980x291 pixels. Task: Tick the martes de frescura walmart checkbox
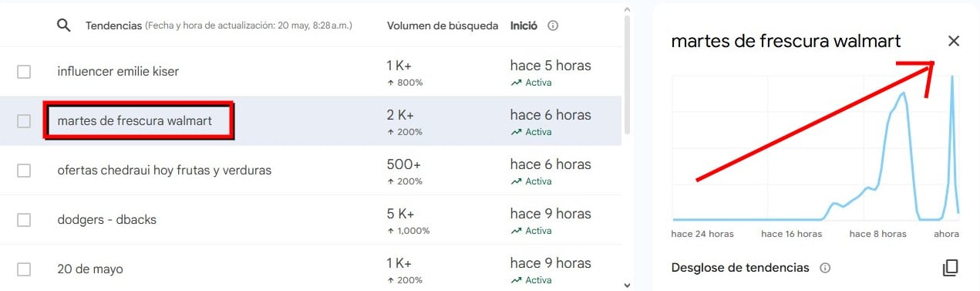tap(24, 121)
